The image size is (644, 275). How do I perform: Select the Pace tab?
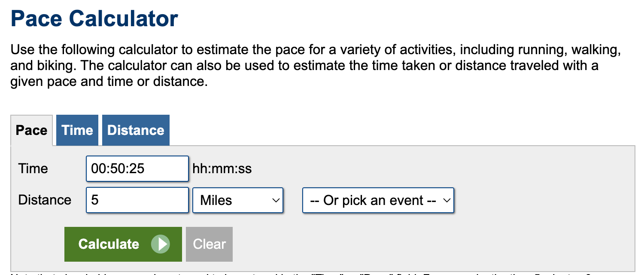(31, 130)
